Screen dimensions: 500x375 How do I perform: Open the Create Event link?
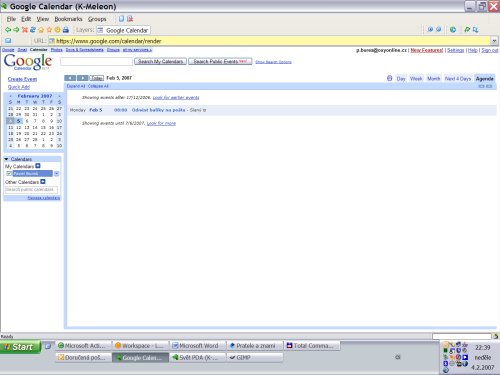tap(22, 79)
